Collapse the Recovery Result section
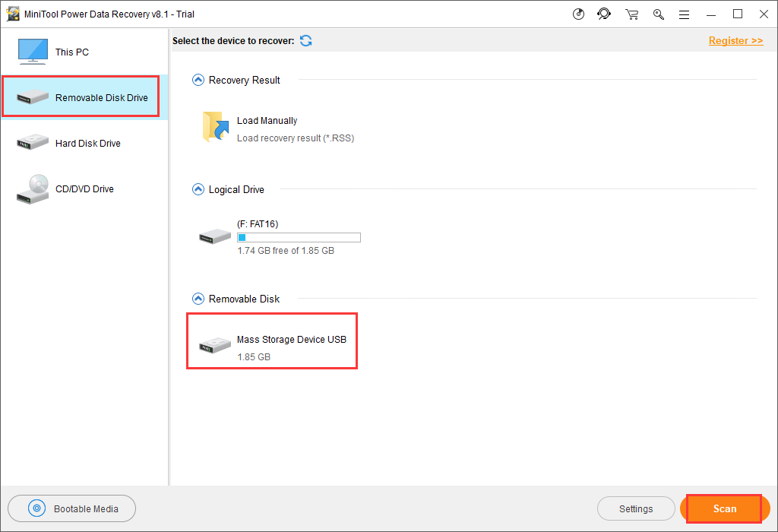 (198, 80)
